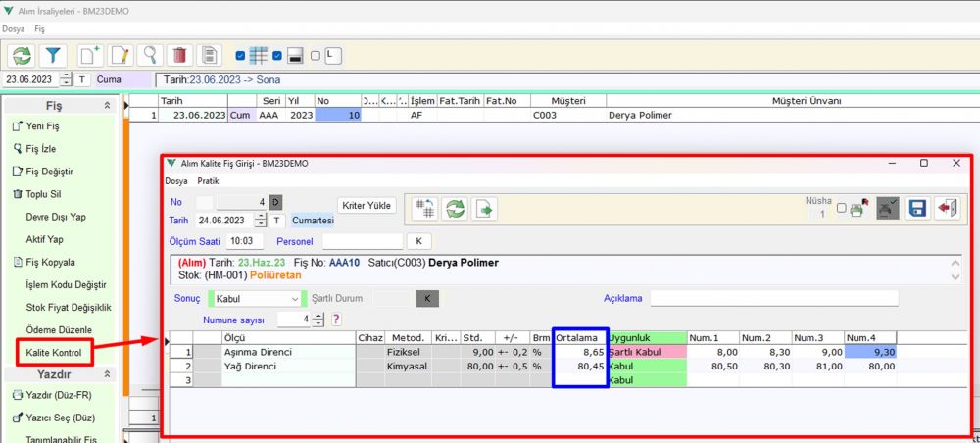Open the Sonuç dropdown showing Kabul
Screen dimensions: 980x443
click(x=257, y=298)
